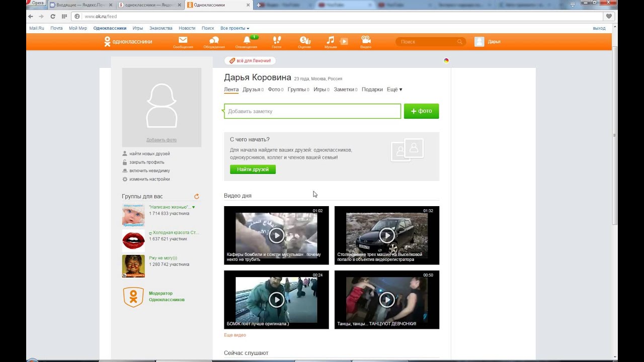Open Mail.Ru top link
This screenshot has height=362, width=644.
[37, 28]
